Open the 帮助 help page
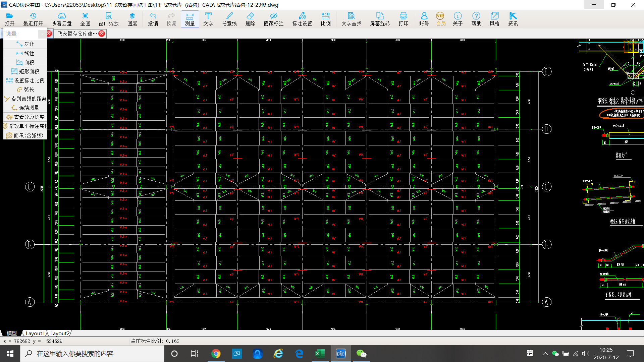 [476, 19]
